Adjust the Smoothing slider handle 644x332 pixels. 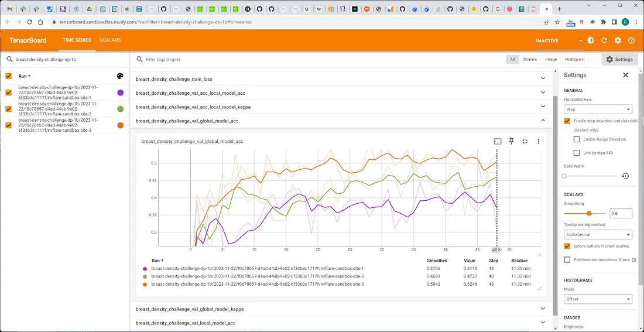pyautogui.click(x=588, y=213)
